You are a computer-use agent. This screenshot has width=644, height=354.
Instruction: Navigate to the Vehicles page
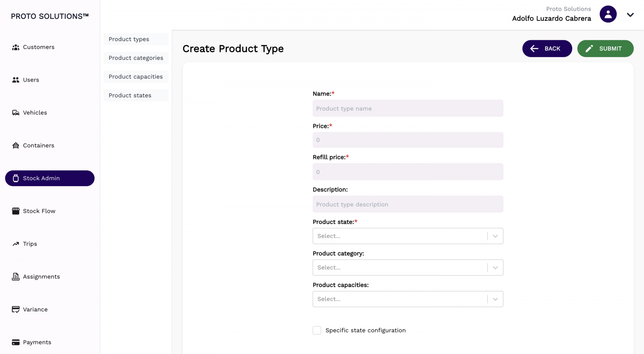50,113
